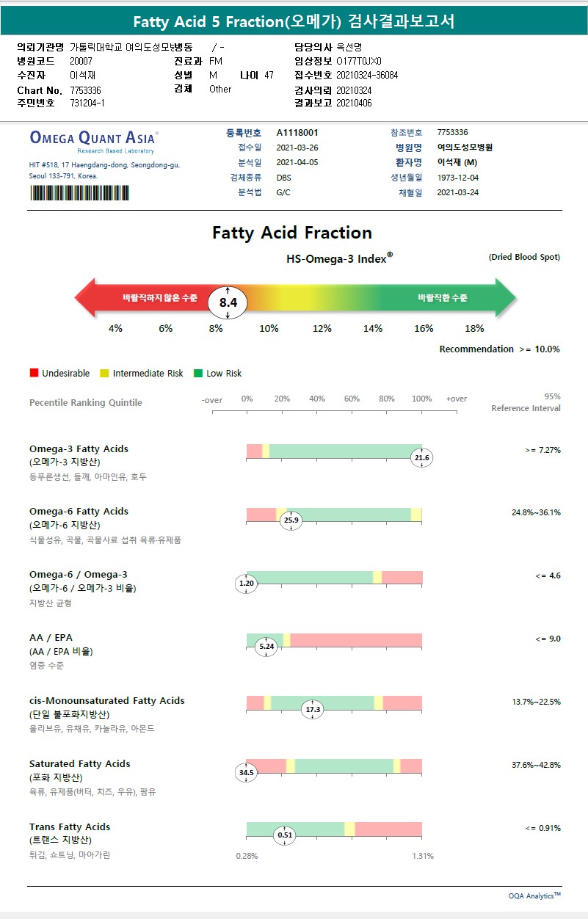
Task: Click the Fatty Acid Fraction heading
Action: [x=292, y=233]
